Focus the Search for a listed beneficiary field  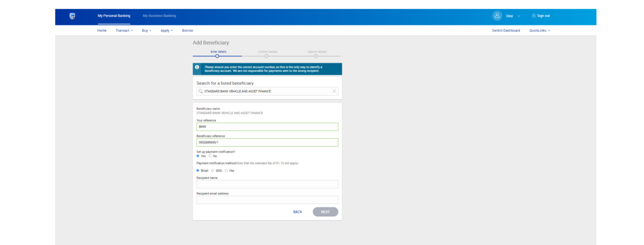[267, 91]
